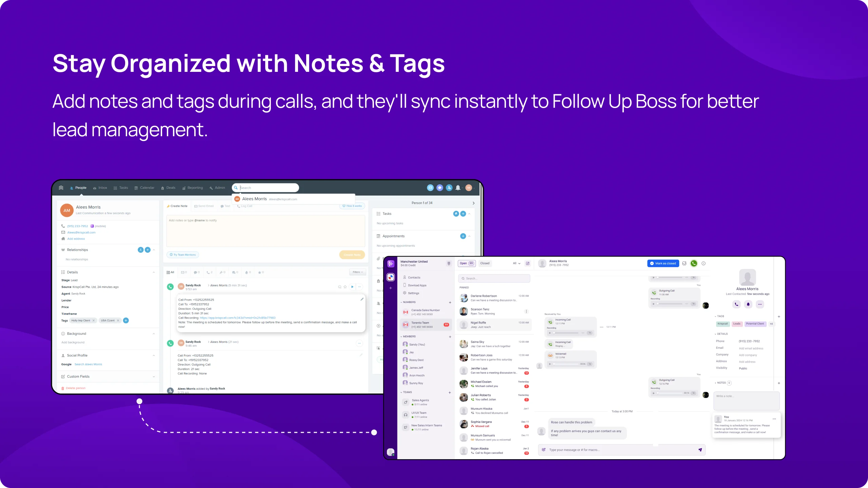
Task: Click Search Alees Morris Google link
Action: (88, 365)
